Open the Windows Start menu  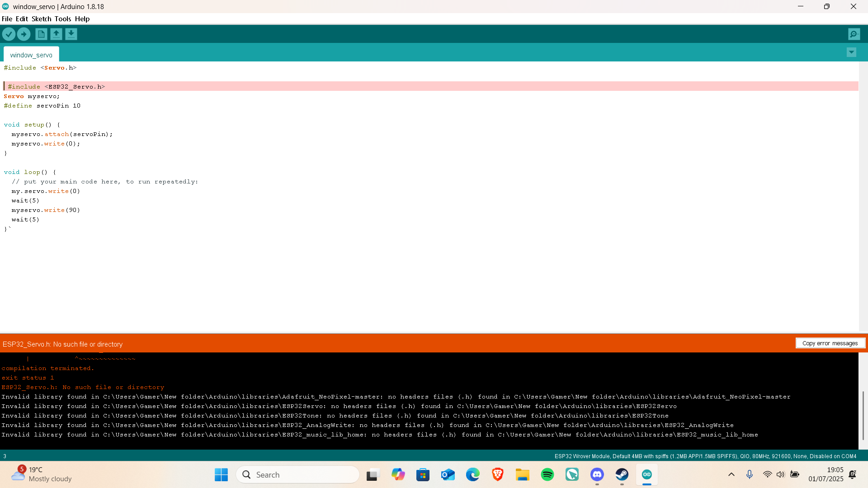[221, 474]
